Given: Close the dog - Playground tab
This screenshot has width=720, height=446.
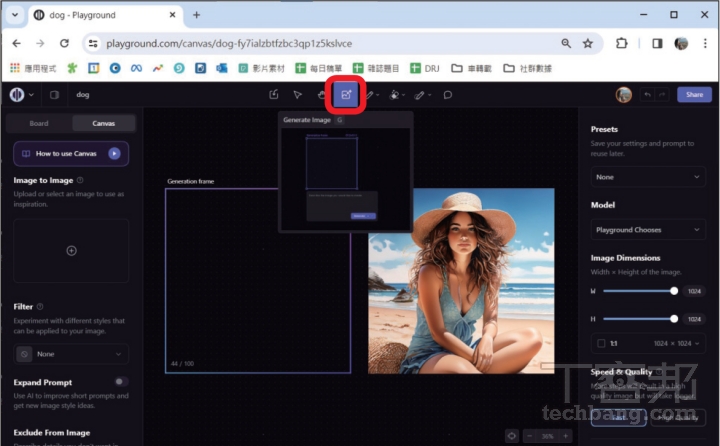Looking at the screenshot, I should click(172, 15).
